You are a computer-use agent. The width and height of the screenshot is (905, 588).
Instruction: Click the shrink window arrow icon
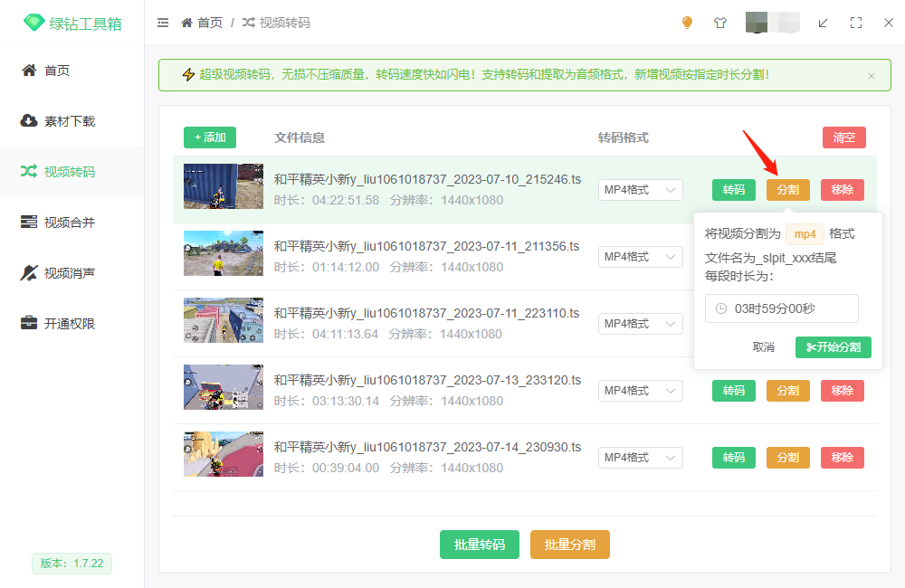[823, 23]
